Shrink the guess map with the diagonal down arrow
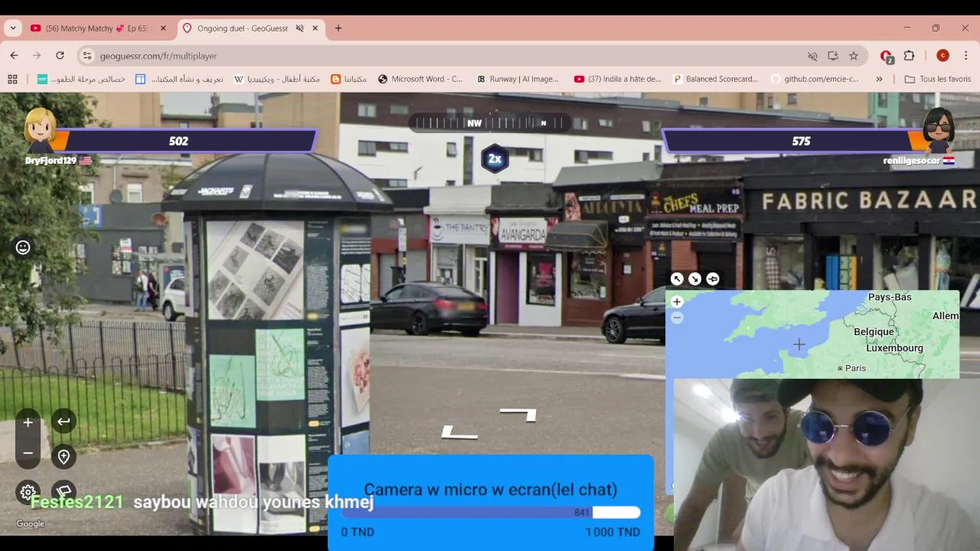 (x=694, y=279)
